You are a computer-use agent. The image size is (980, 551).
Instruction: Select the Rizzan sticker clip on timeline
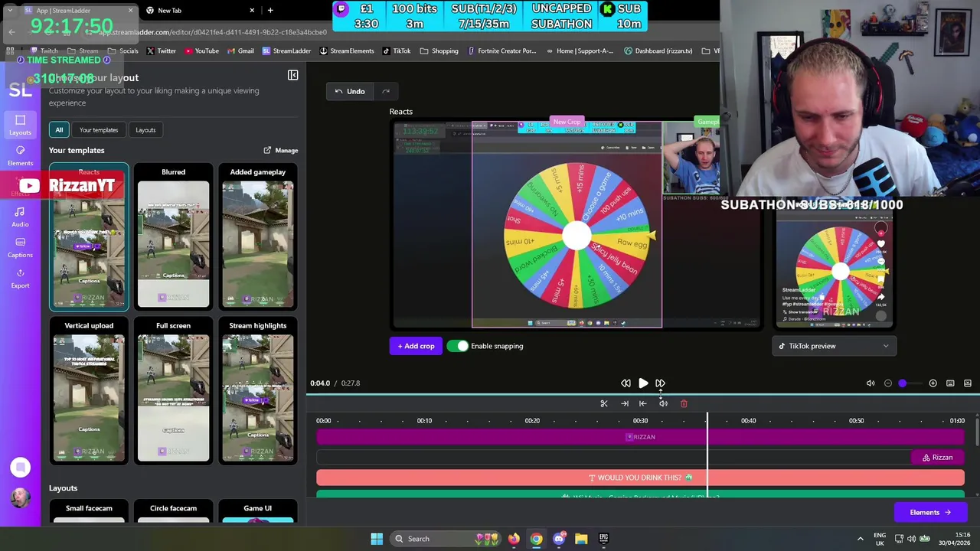(x=938, y=458)
